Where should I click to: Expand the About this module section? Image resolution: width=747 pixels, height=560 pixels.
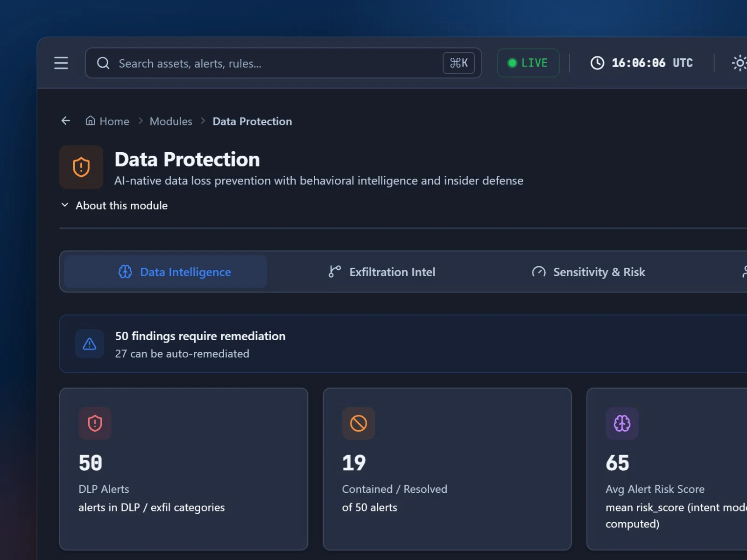[x=114, y=205]
